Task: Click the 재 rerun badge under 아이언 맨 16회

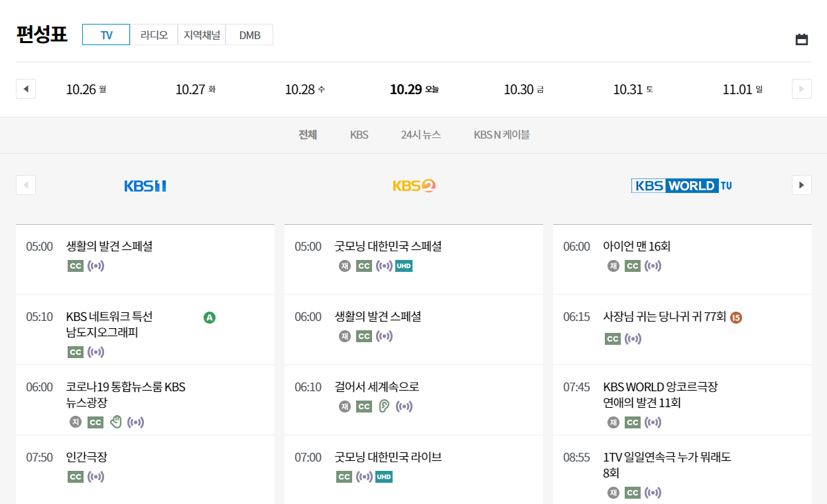Action: point(613,266)
